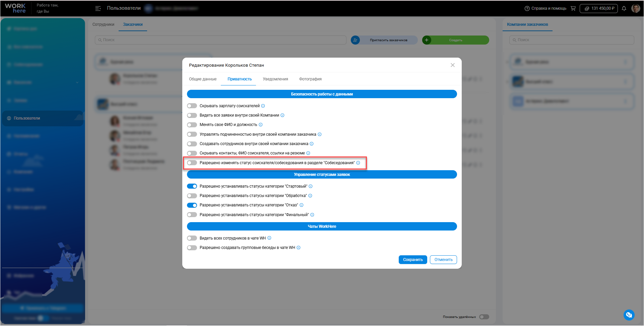
Task: Toggle 'Разрешено изменять статус соискателя/собеседования' switch
Action: click(192, 163)
